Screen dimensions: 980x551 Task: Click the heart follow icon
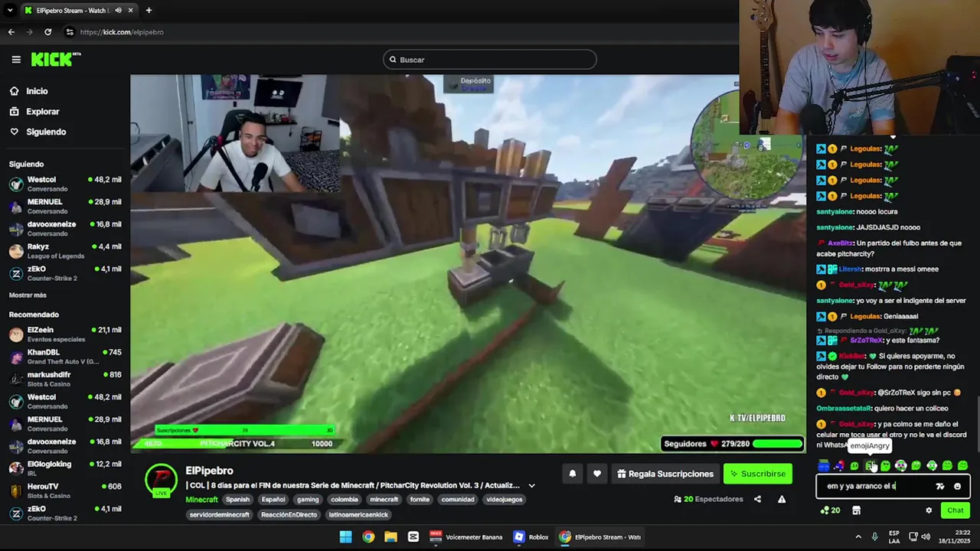[597, 474]
